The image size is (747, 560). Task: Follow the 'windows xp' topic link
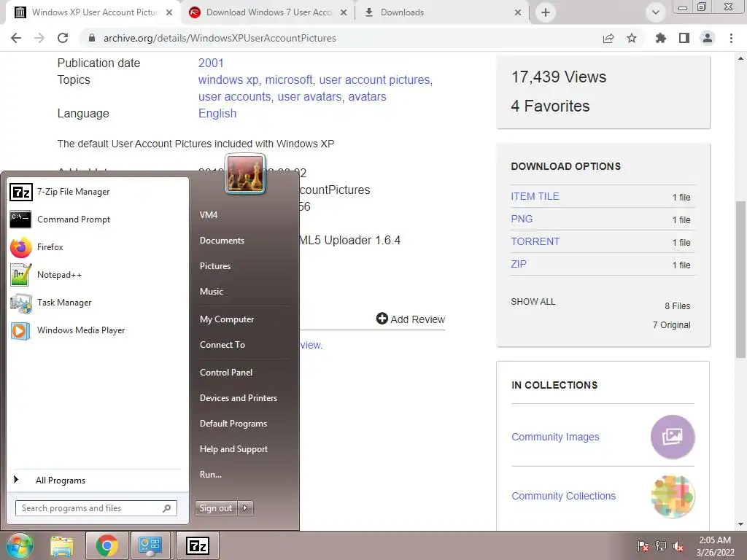[x=228, y=80]
